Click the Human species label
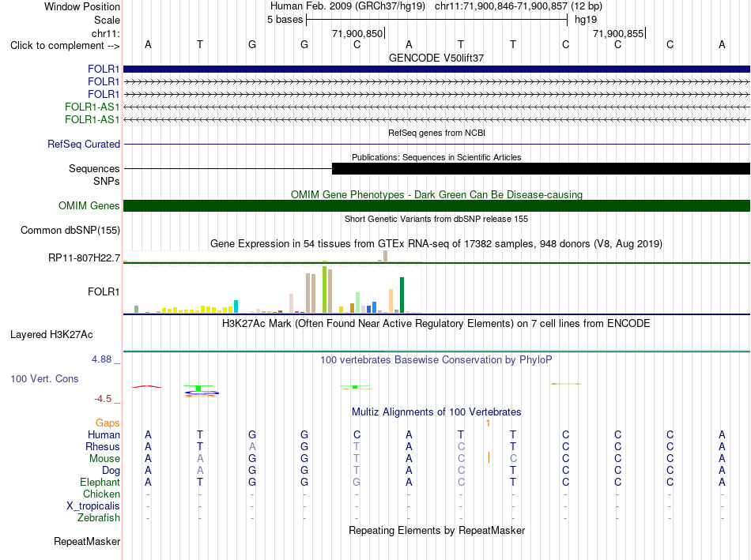This screenshot has height=560, width=751. (x=104, y=434)
